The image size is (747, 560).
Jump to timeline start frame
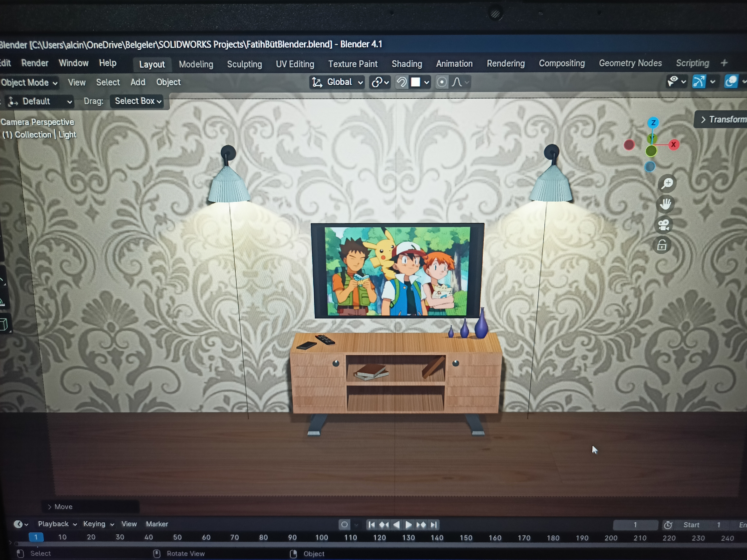(372, 525)
